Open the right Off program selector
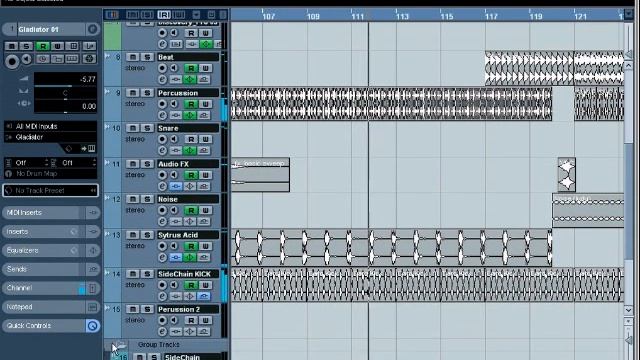The height and width of the screenshot is (360, 640). pos(74,163)
